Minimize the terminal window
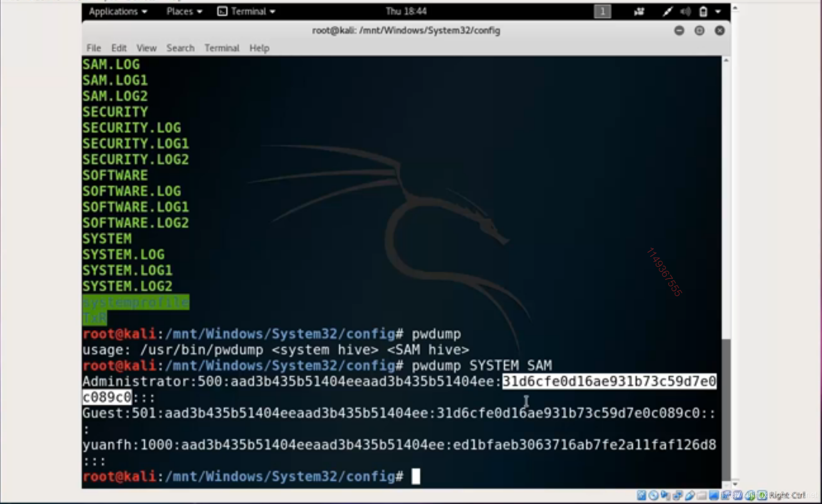The height and width of the screenshot is (504, 822). (679, 31)
